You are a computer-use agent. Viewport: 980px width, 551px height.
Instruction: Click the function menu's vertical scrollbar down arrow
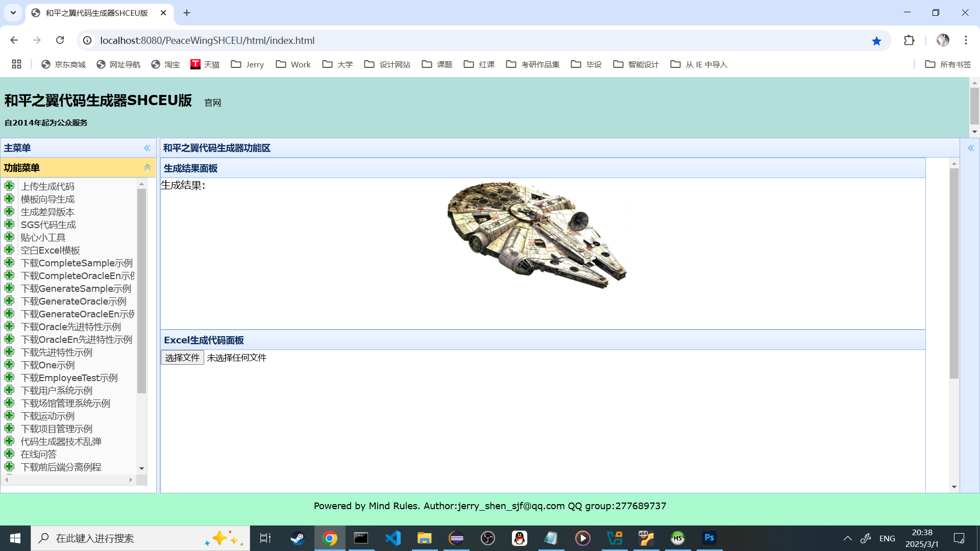click(x=141, y=468)
